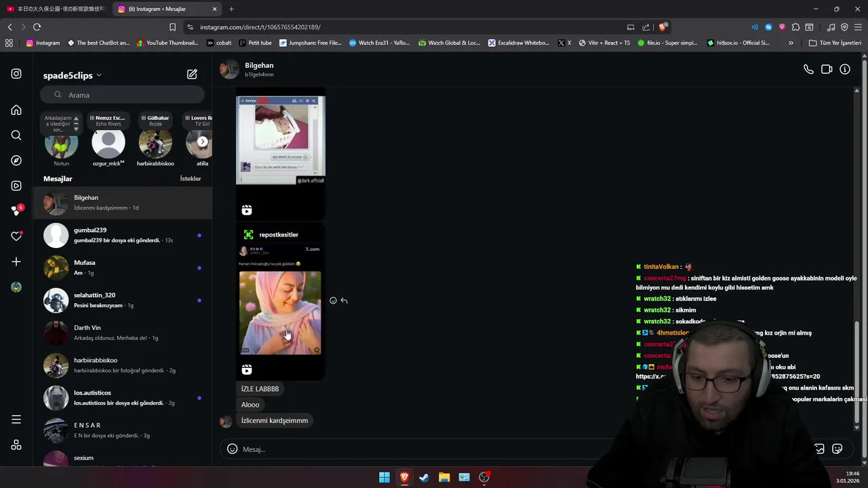868x488 pixels.
Task: Open sticker picker in message box
Action: point(837,449)
